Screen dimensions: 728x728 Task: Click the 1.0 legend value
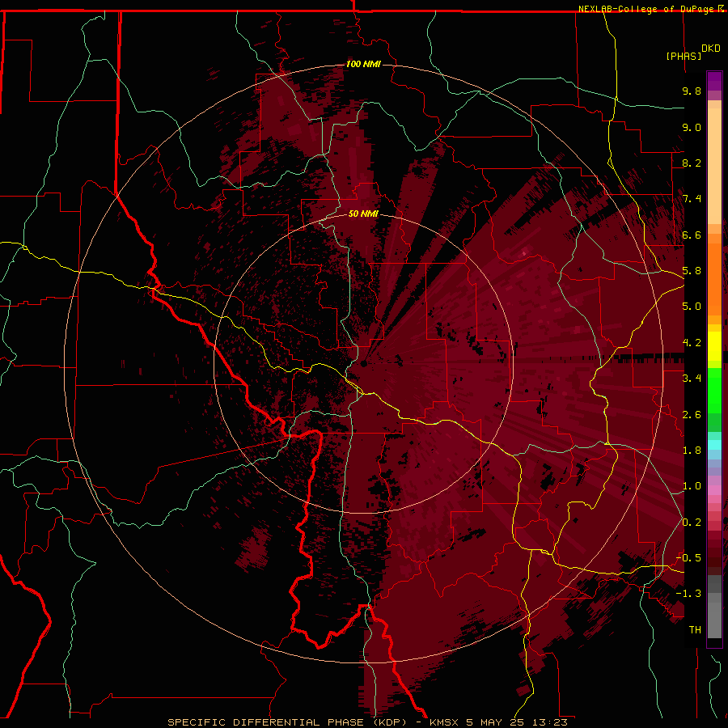692,486
